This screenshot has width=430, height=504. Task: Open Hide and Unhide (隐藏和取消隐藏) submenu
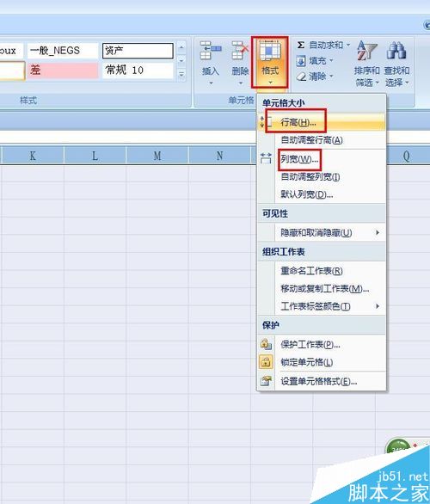322,232
